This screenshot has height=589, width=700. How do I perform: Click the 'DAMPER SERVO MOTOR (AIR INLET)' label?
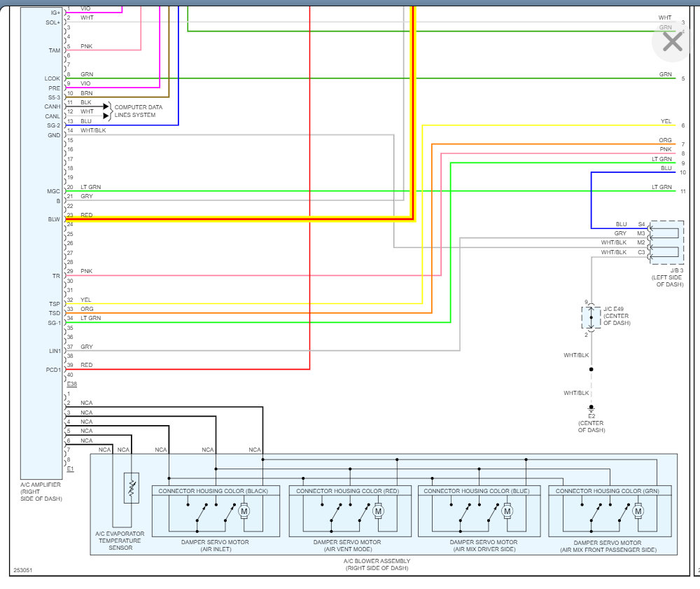pos(215,546)
